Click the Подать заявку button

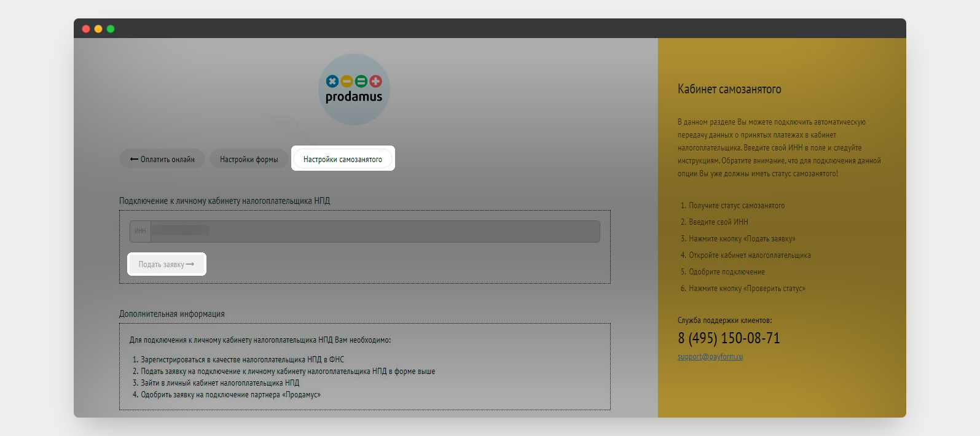click(x=167, y=264)
